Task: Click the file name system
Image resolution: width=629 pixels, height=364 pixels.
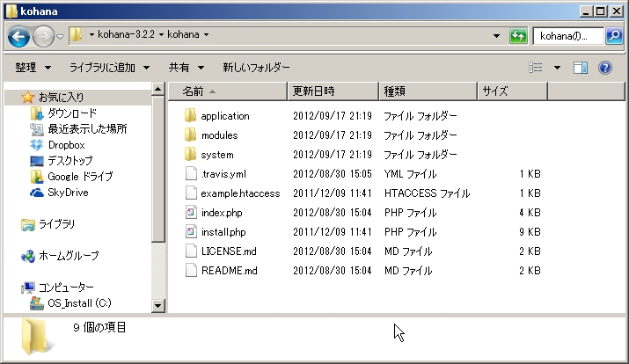Action: 217,155
